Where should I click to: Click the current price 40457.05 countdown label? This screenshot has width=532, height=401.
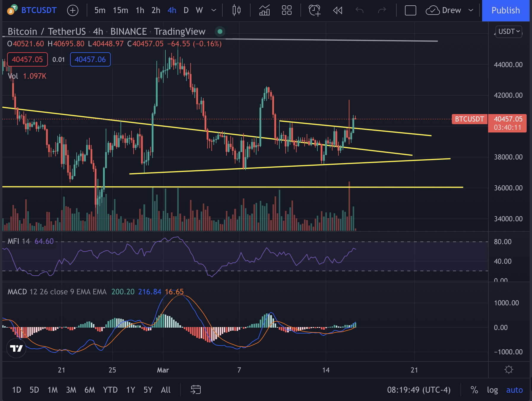tap(508, 123)
